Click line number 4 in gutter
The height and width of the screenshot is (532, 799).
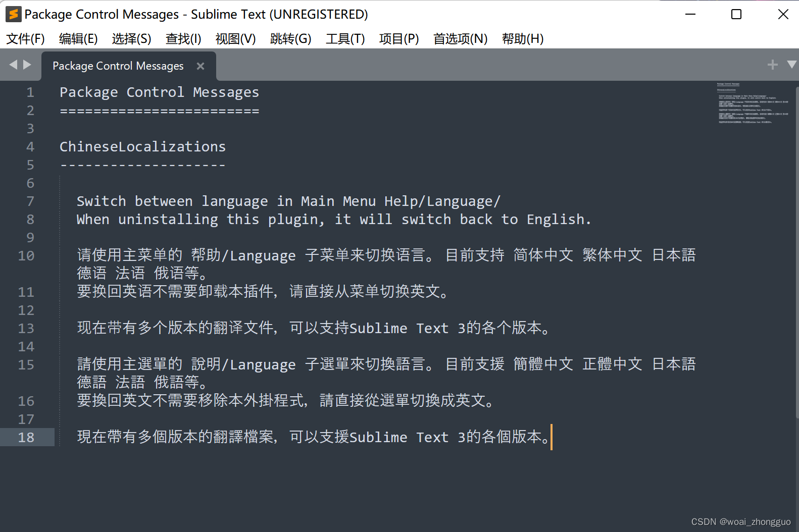click(x=30, y=147)
